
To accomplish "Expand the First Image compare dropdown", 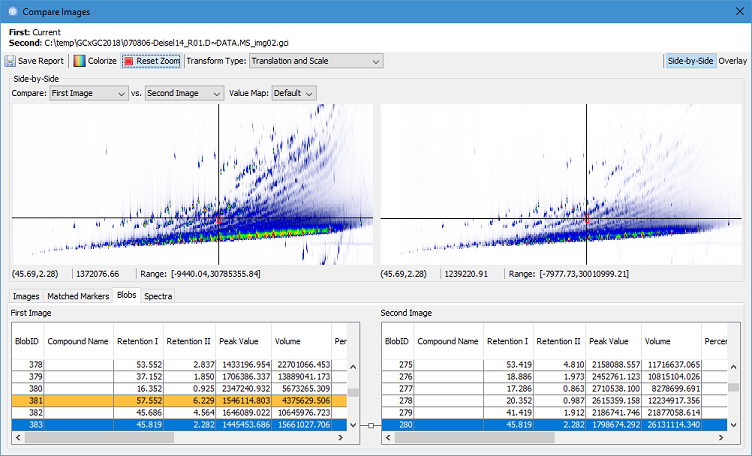I will click(88, 93).
